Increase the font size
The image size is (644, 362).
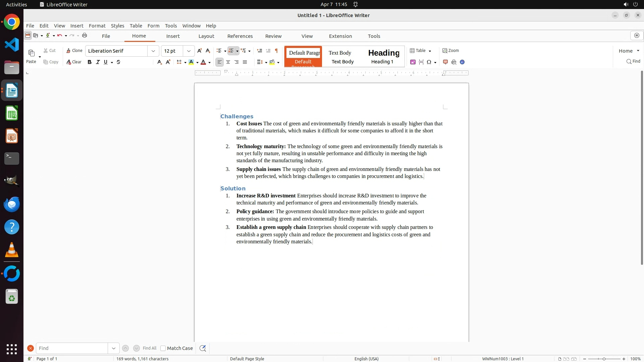[x=200, y=51]
